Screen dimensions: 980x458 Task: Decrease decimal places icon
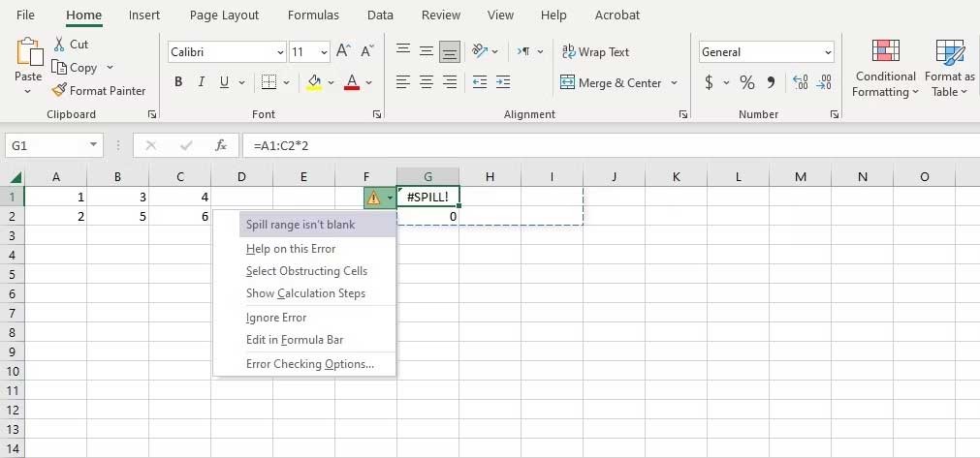[x=824, y=82]
